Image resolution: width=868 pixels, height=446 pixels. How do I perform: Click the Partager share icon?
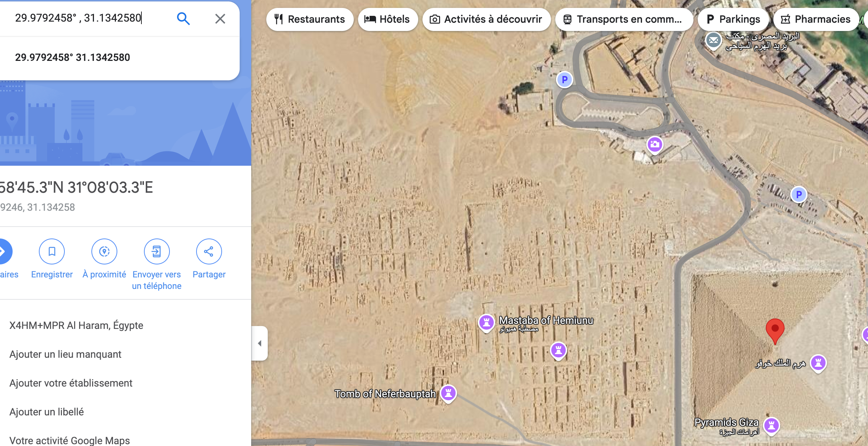(x=209, y=251)
